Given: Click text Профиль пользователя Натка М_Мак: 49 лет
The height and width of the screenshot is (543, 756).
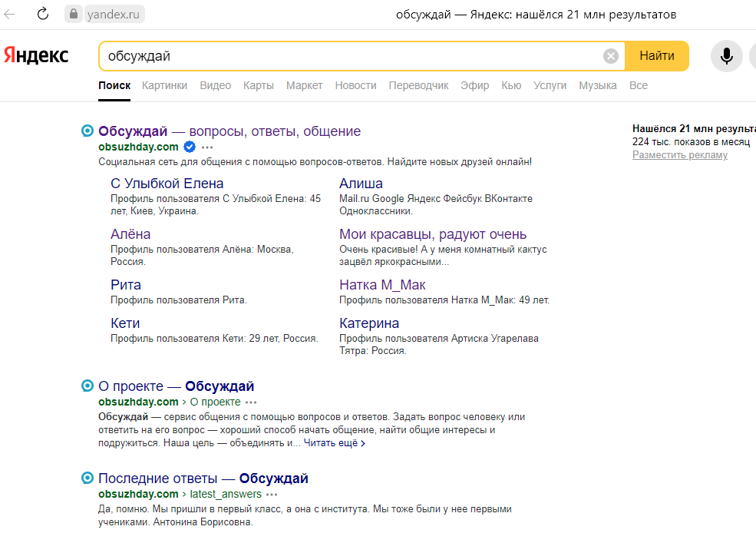Looking at the screenshot, I should 444,300.
